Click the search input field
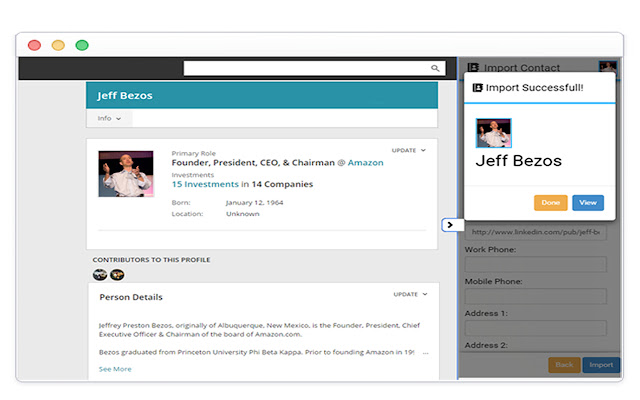Screen dimensions: 640x400 [314, 68]
